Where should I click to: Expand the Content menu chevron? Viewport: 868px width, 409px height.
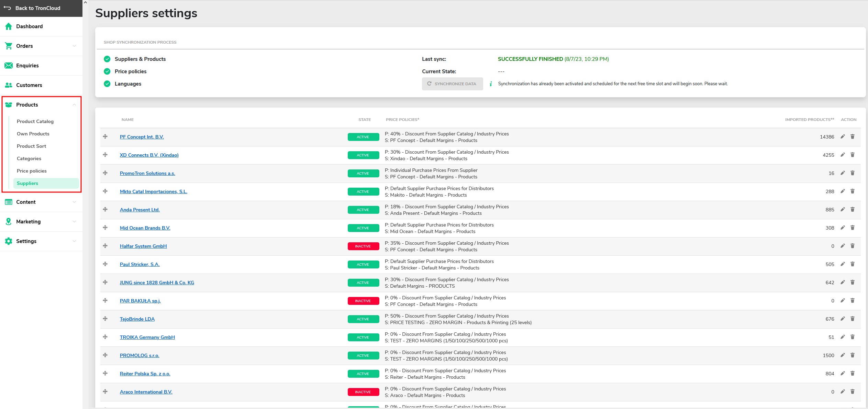[74, 202]
